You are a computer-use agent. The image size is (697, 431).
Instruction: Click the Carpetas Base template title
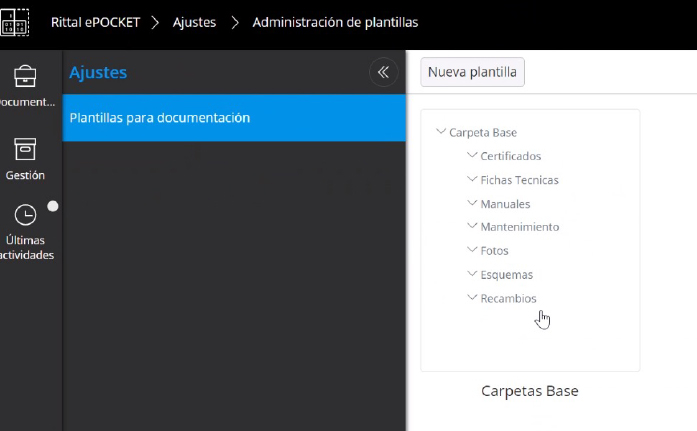530,391
